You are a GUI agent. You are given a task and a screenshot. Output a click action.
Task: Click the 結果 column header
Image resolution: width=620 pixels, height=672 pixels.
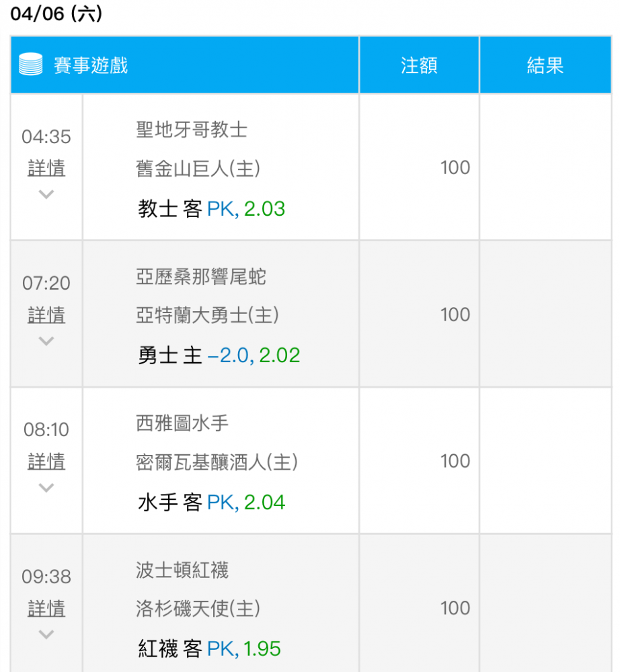coord(545,65)
